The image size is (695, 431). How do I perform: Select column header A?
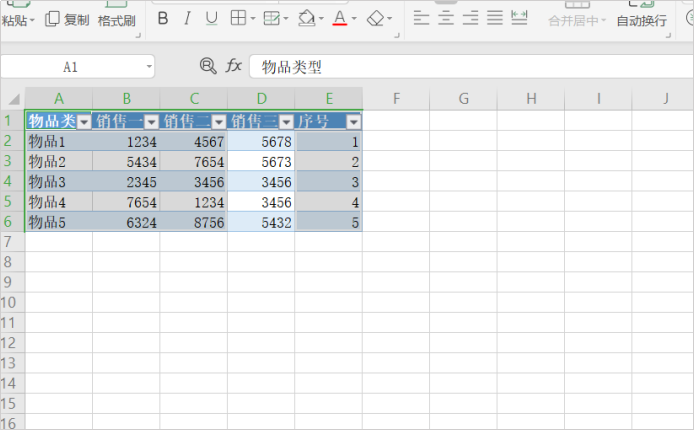pos(59,98)
